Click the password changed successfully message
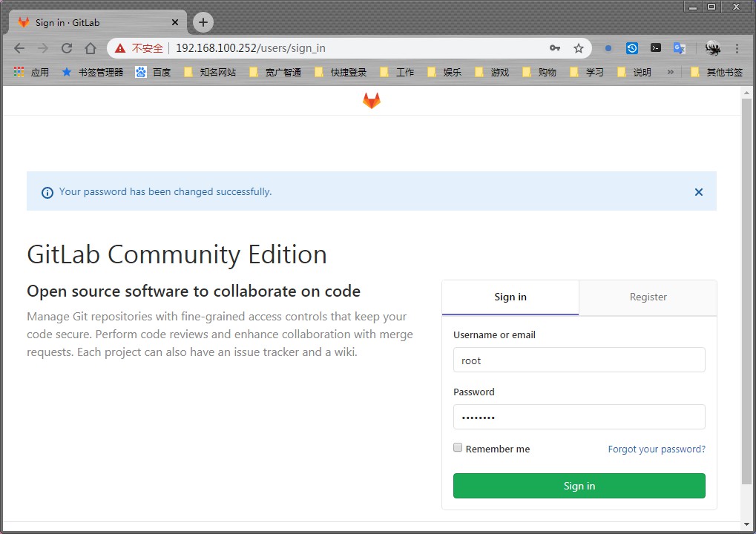This screenshot has height=534, width=756. click(x=165, y=192)
